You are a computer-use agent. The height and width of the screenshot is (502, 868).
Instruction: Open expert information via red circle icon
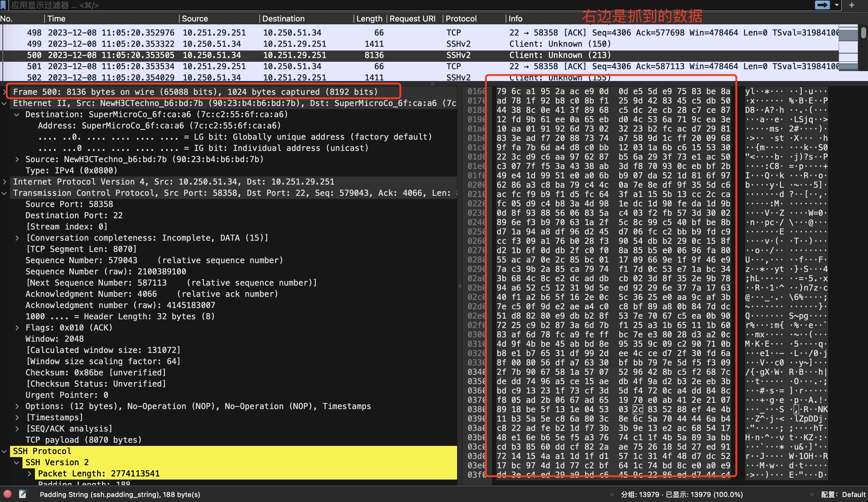7,494
